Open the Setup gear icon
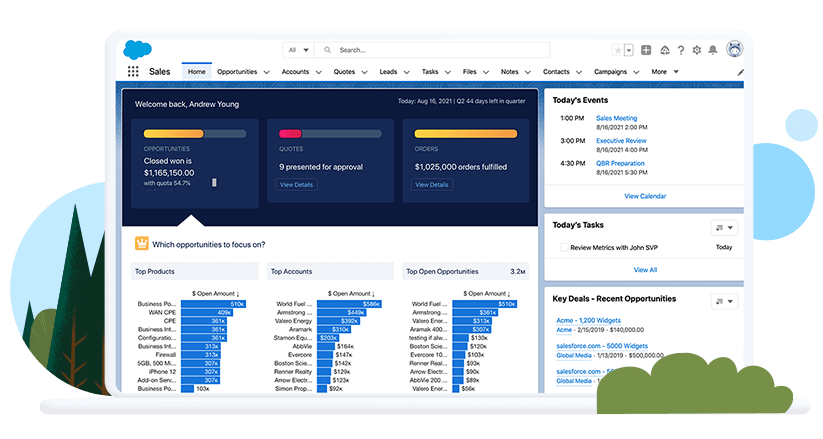823x439 pixels. click(697, 50)
